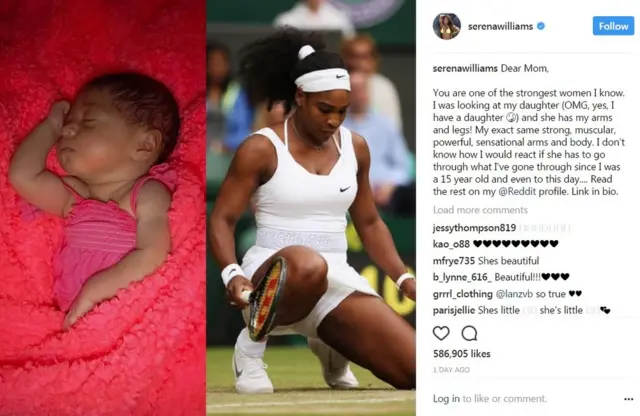Click the heart like icon
Image resolution: width=640 pixels, height=416 pixels.
441,334
